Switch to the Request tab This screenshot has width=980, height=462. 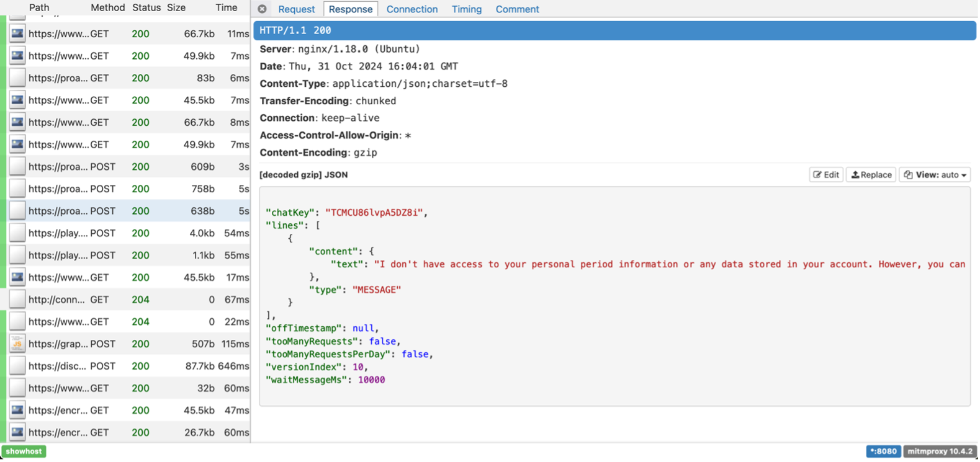tap(296, 9)
